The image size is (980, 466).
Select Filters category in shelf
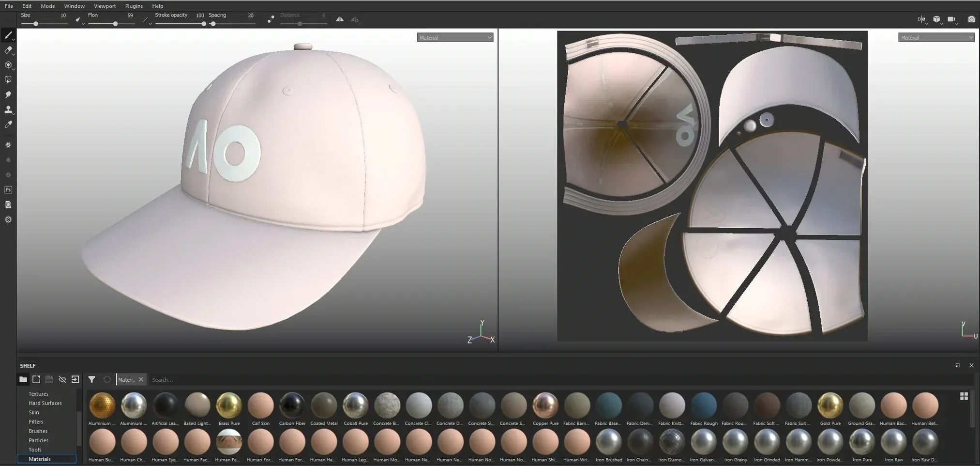coord(36,421)
